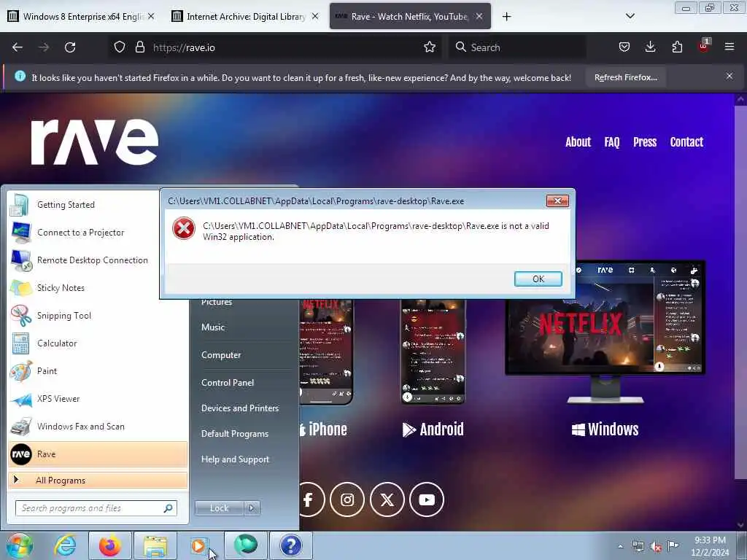Open Paint from Start menu

(98, 371)
